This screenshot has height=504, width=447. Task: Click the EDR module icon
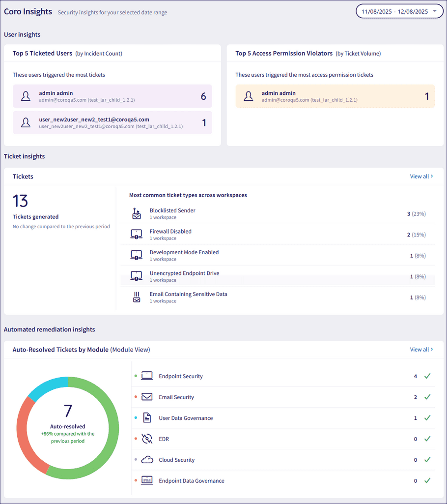(x=146, y=439)
